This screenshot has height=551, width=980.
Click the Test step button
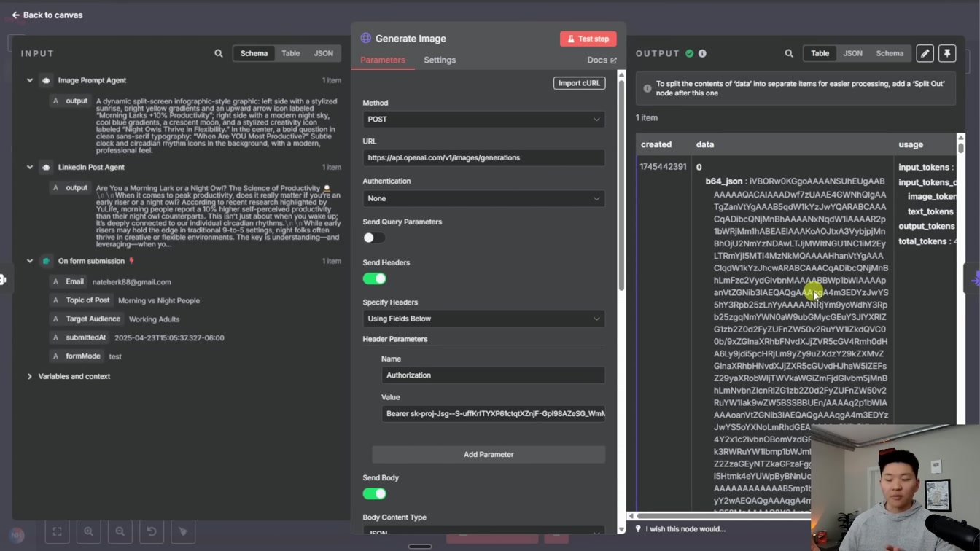[x=588, y=39]
